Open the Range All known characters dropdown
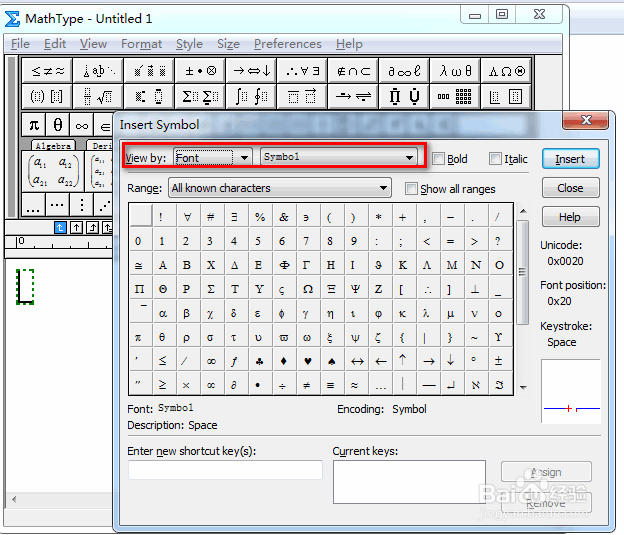 (280, 188)
